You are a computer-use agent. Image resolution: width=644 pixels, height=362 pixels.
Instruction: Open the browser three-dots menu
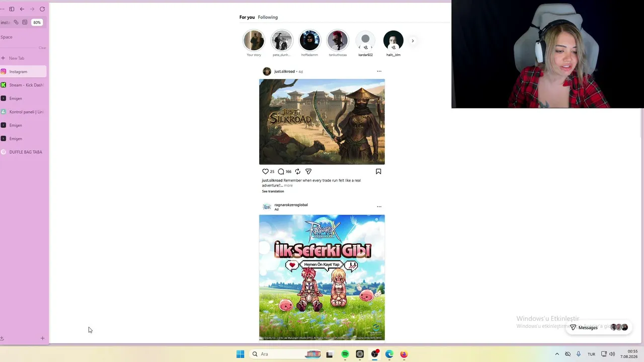pyautogui.click(x=3, y=9)
